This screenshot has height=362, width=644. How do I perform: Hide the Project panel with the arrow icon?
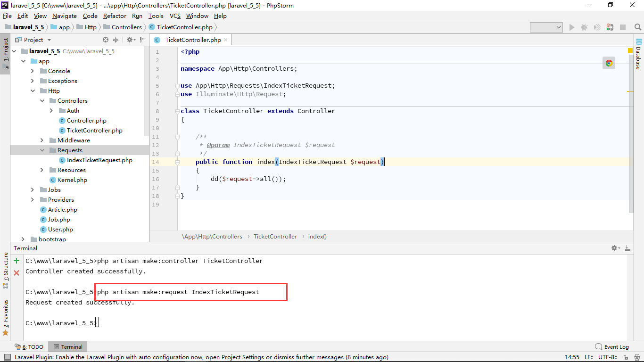(x=143, y=40)
